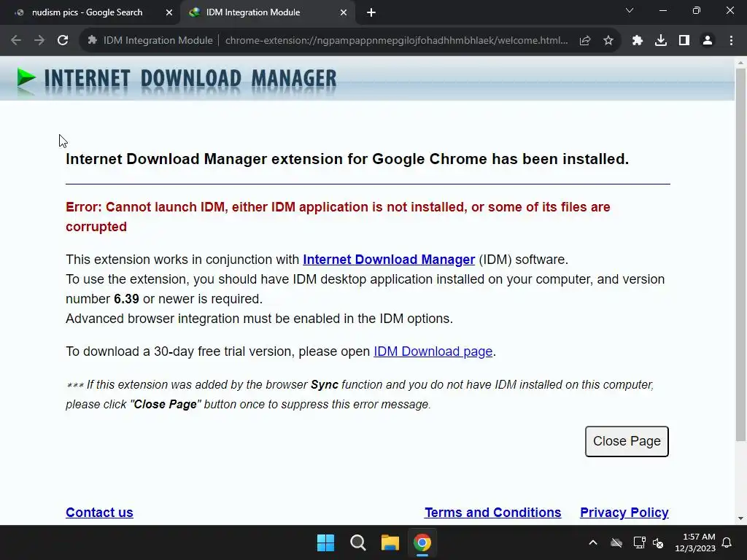Toggle the Chrome side panel
The height and width of the screenshot is (560, 747).
click(684, 41)
